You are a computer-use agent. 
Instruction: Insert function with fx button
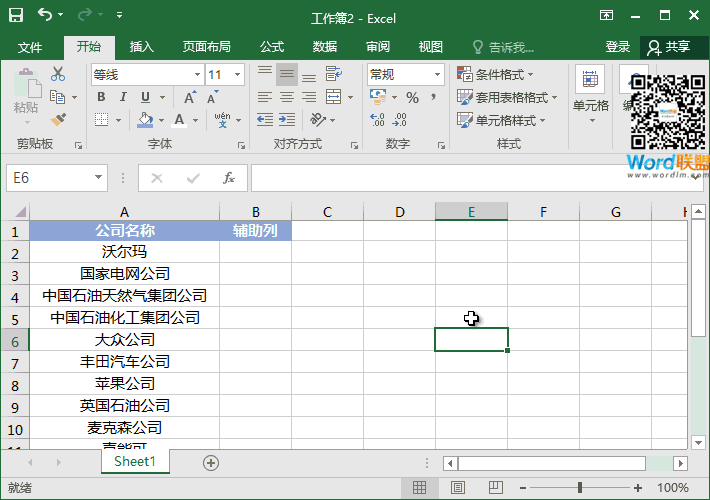[229, 178]
